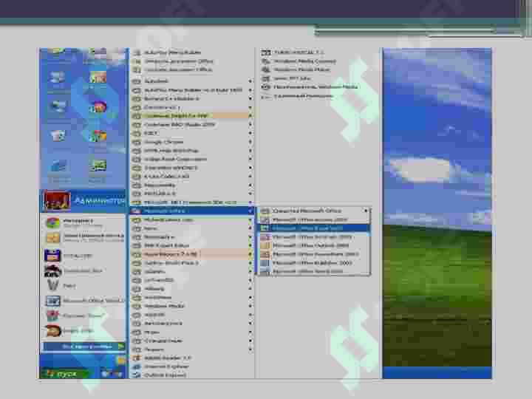Select Microsoft Office PowerPoint 2003
The width and height of the screenshot is (532, 399).
pyautogui.click(x=313, y=254)
